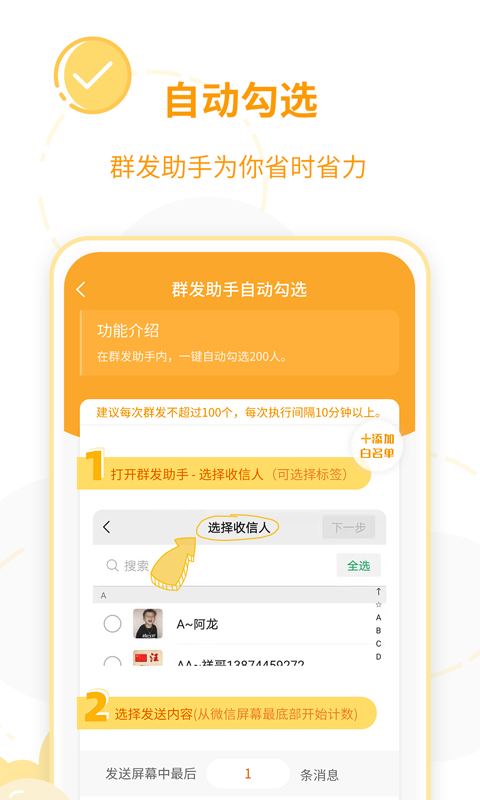
Task: Edit the message count field showing 1
Action: pyautogui.click(x=248, y=774)
